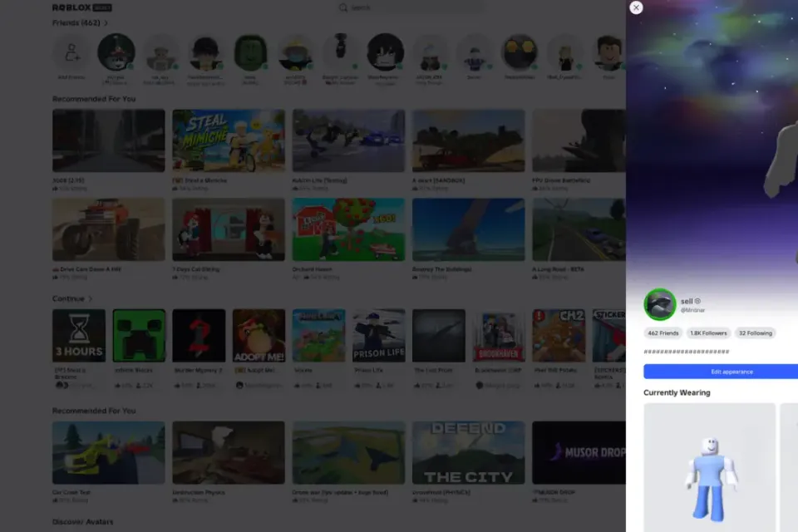
Task: Click the Add Friends icon
Action: pyautogui.click(x=71, y=52)
